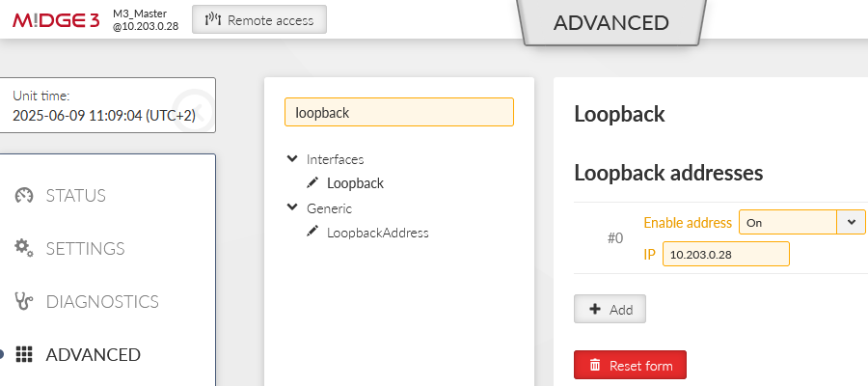Click the Enable address label

[688, 223]
